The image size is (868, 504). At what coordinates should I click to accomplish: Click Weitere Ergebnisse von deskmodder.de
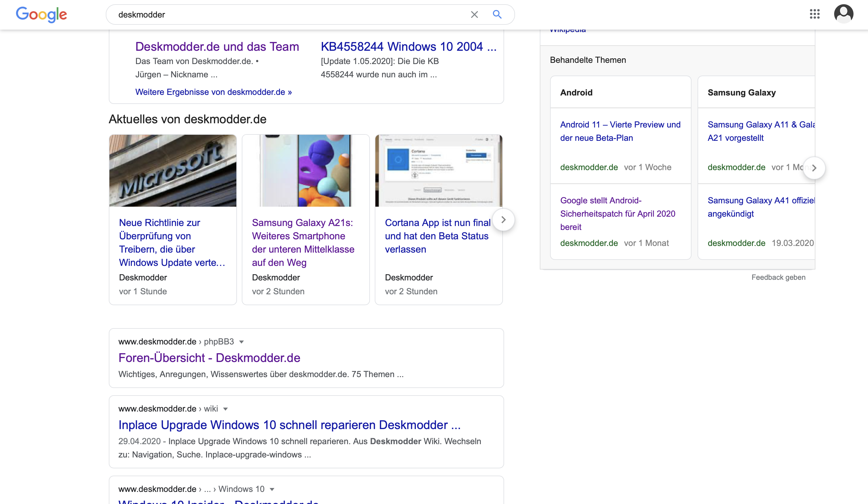pos(214,92)
